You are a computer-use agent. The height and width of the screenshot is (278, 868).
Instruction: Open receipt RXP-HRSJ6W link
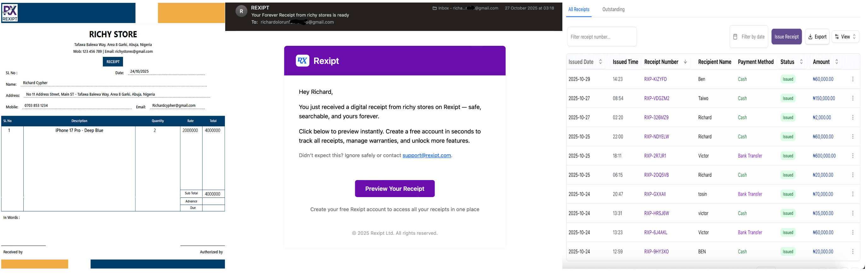click(656, 214)
